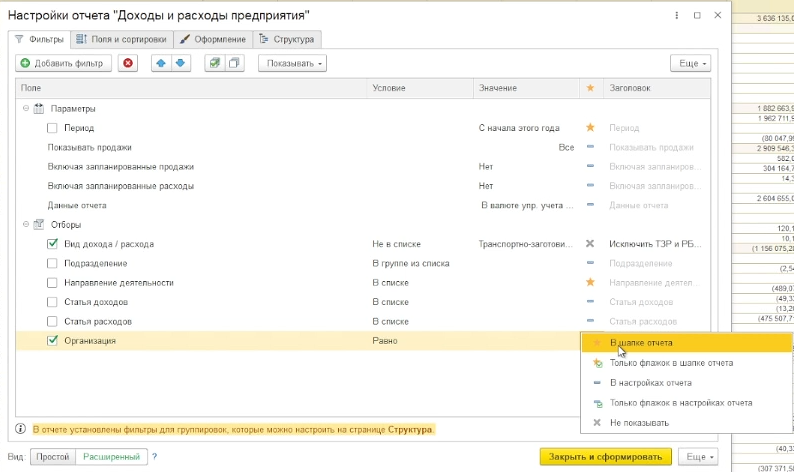This screenshot has height=472, width=794.
Task: Click the orange star for Направление деятельности
Action: [x=590, y=282]
